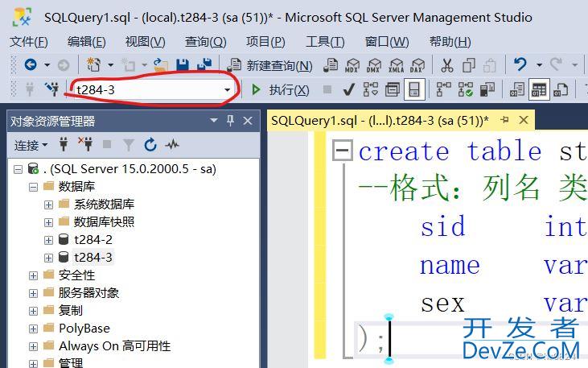Open the 项目(P) menu
This screenshot has width=588, height=368.
coord(265,41)
